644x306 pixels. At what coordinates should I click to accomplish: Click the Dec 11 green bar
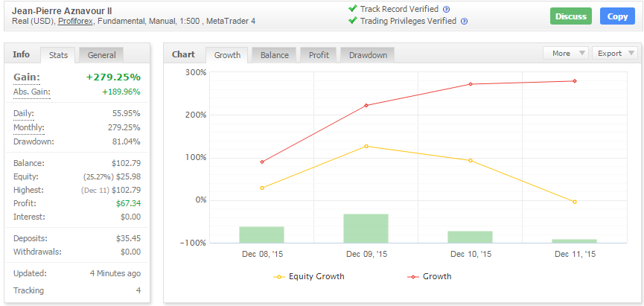pyautogui.click(x=574, y=241)
